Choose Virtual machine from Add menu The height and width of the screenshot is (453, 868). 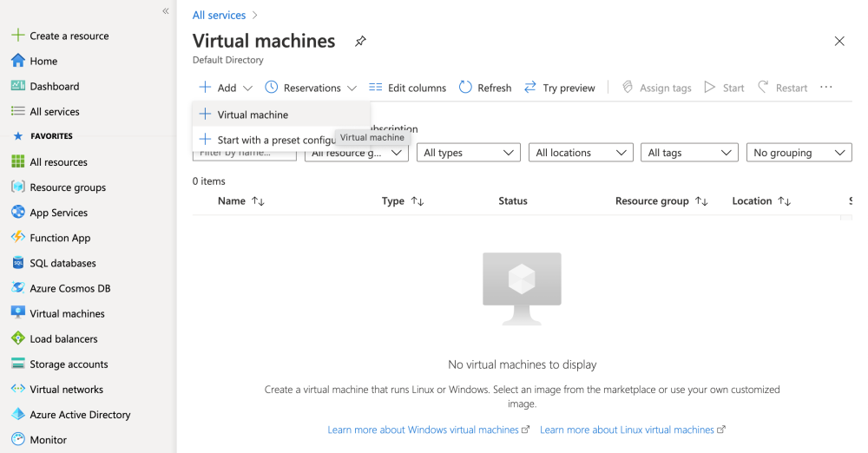click(x=253, y=115)
